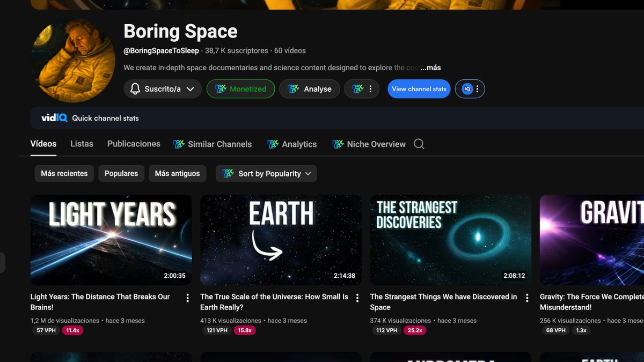Click 374 K visualizaciones text
This screenshot has width=644, height=362.
point(401,321)
